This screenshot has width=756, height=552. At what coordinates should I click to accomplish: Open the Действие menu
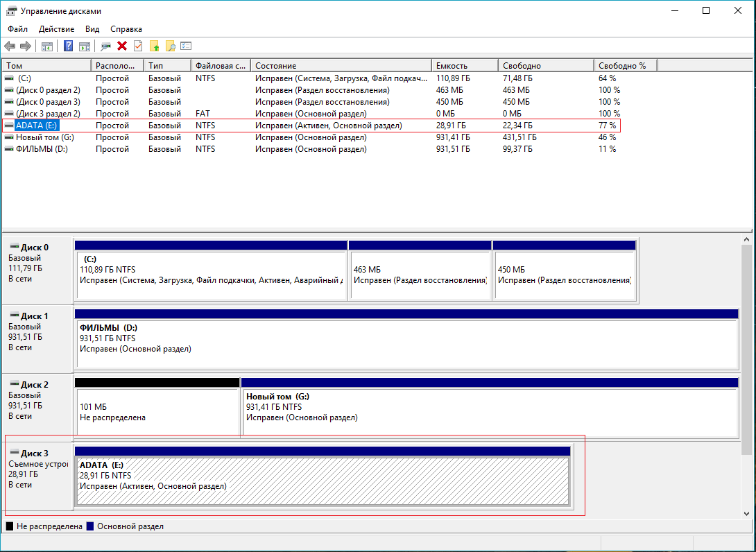[57, 29]
